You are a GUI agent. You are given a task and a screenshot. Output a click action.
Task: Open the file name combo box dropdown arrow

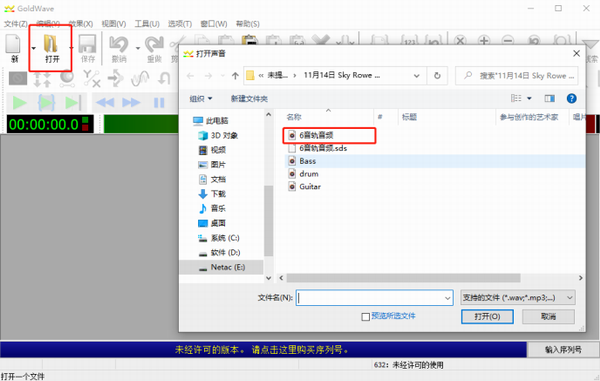point(447,298)
